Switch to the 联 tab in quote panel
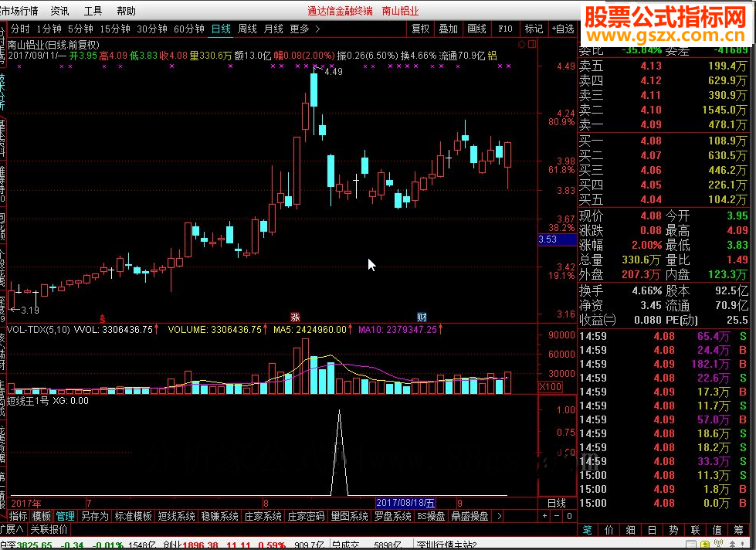Screen dimensions: 756x550 [x=695, y=530]
